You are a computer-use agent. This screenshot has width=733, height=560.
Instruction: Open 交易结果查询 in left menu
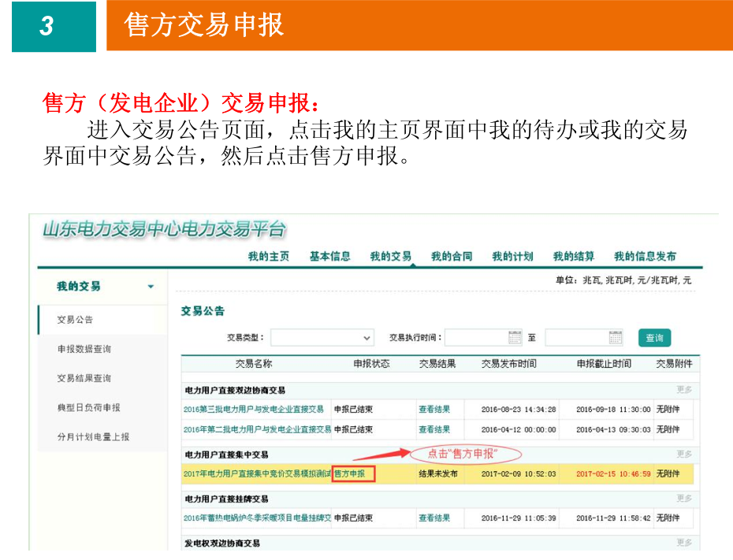pyautogui.click(x=84, y=378)
